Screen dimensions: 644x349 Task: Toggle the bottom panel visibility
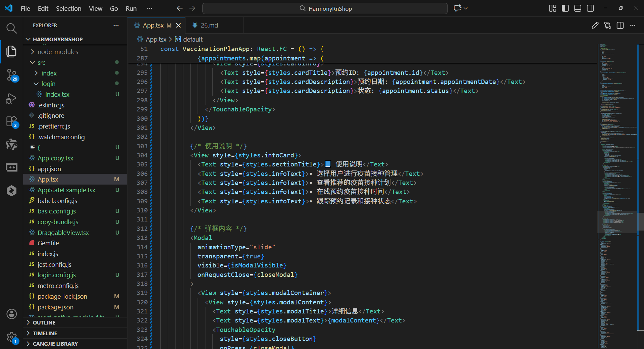coord(578,8)
